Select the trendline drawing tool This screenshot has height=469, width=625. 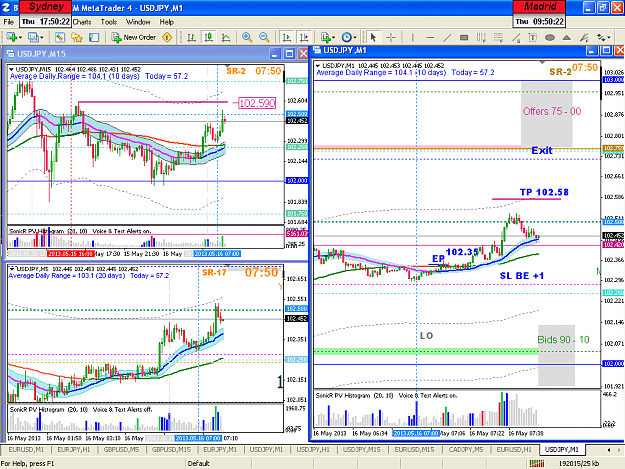(447, 37)
